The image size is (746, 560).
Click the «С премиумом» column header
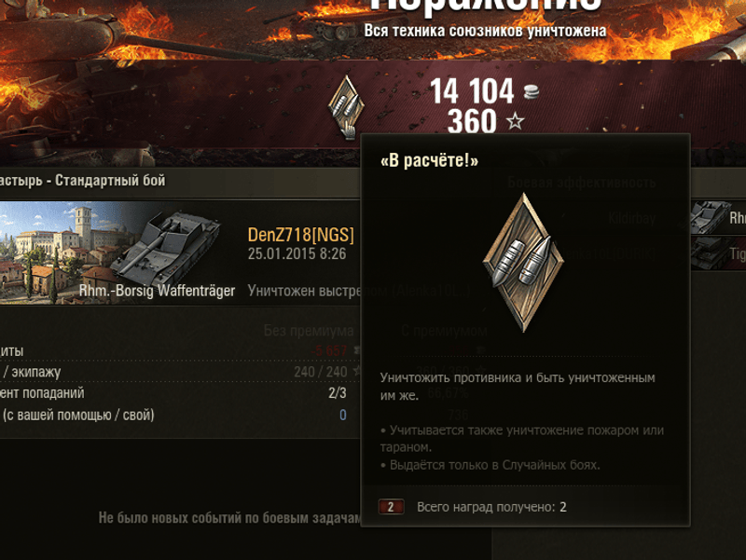click(x=444, y=331)
